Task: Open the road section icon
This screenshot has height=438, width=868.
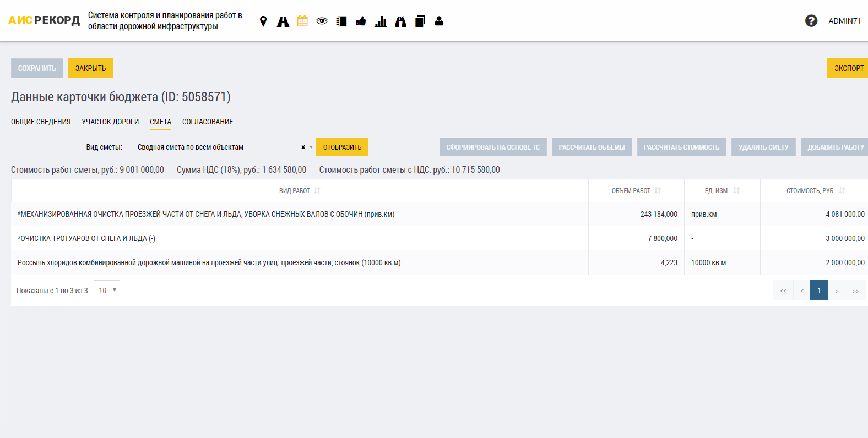Action: click(283, 21)
